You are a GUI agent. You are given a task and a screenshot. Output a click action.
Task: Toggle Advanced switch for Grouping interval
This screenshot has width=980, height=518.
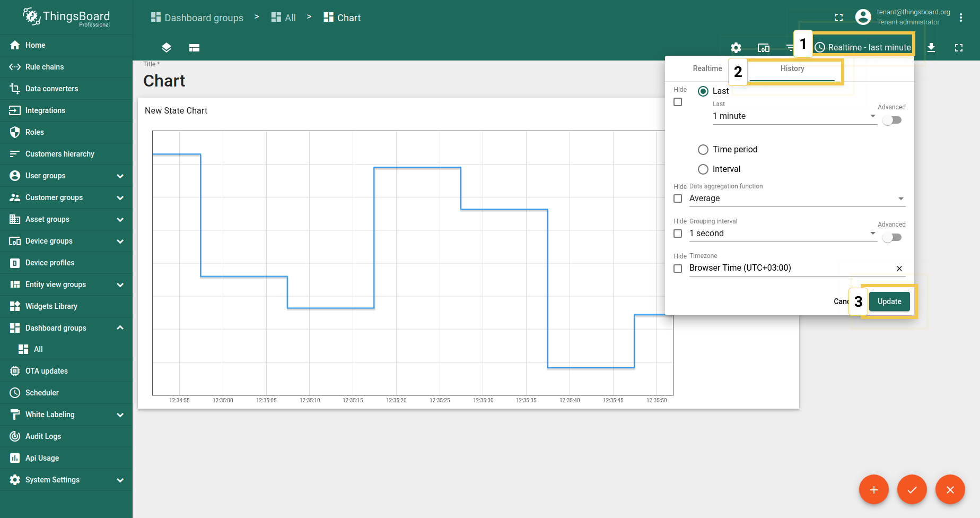(x=892, y=238)
